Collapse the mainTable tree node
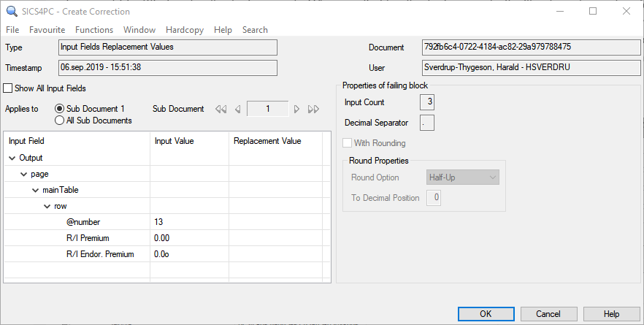 36,190
